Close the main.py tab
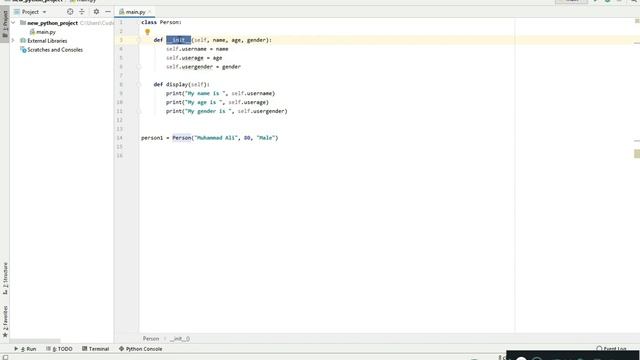The image size is (640, 360). pos(150,12)
